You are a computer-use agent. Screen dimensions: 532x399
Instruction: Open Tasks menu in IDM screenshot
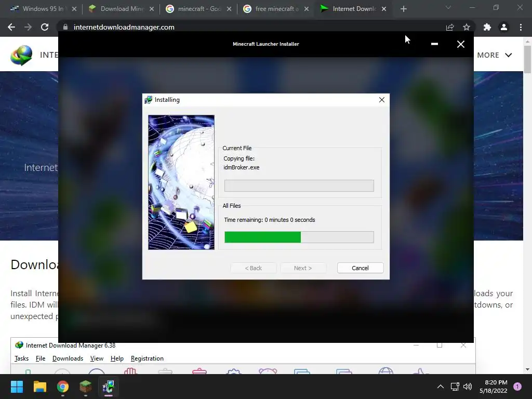[x=21, y=358]
